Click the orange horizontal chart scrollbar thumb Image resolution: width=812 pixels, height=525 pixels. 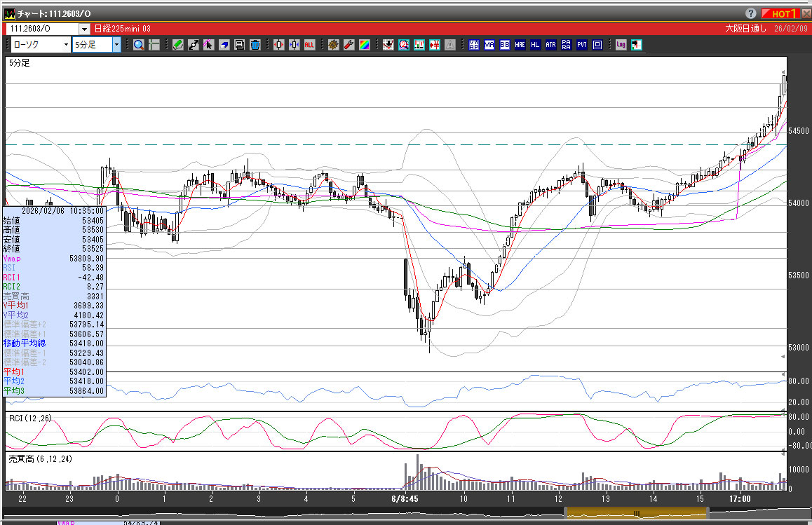tap(637, 514)
